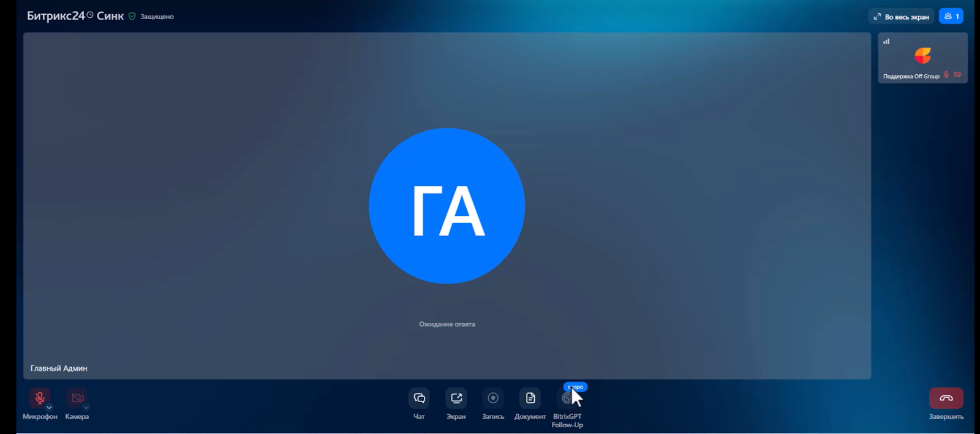Screen dimensions: 980x434
Task: Start screen sharing with Экран
Action: pos(456,398)
